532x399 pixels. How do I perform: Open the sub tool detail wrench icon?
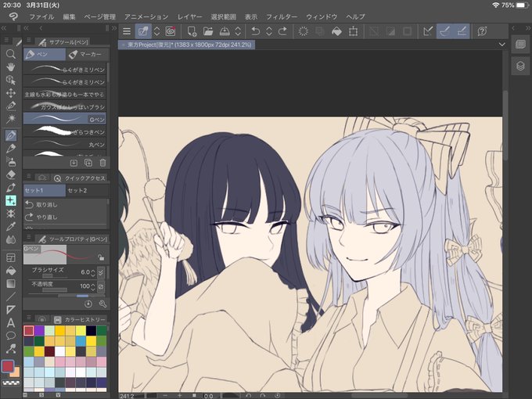point(102,304)
